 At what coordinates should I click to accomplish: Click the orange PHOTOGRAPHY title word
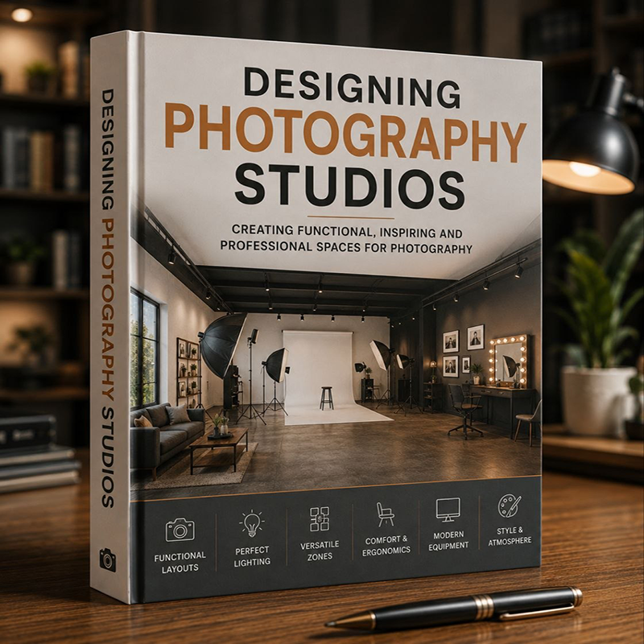coord(345,132)
